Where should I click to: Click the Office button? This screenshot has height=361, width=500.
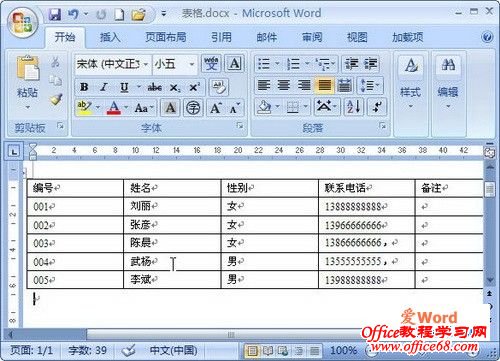pyautogui.click(x=23, y=23)
